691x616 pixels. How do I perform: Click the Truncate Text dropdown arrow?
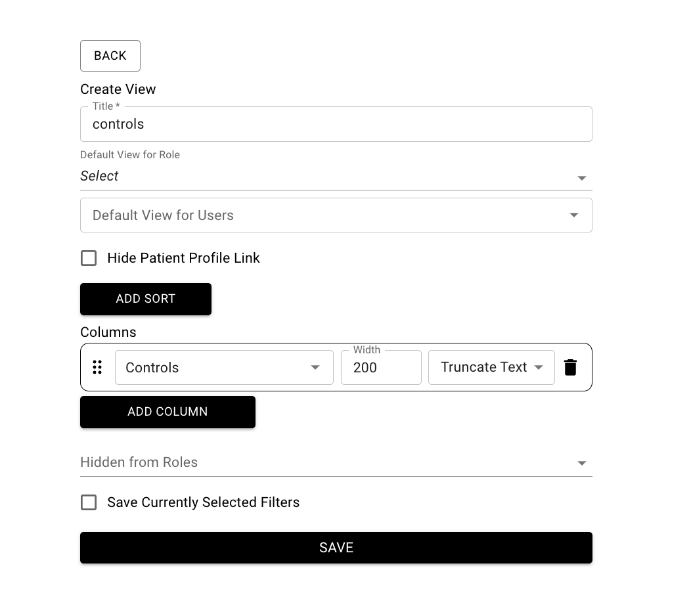(538, 367)
